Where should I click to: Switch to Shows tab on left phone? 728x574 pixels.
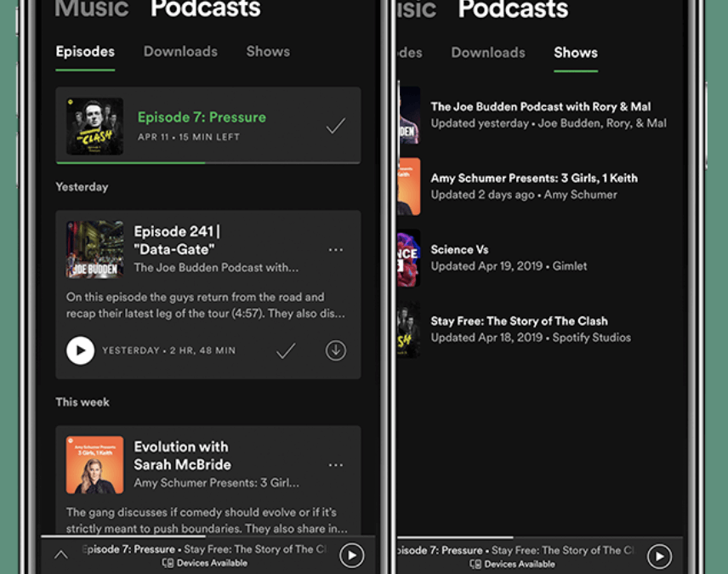click(x=268, y=52)
